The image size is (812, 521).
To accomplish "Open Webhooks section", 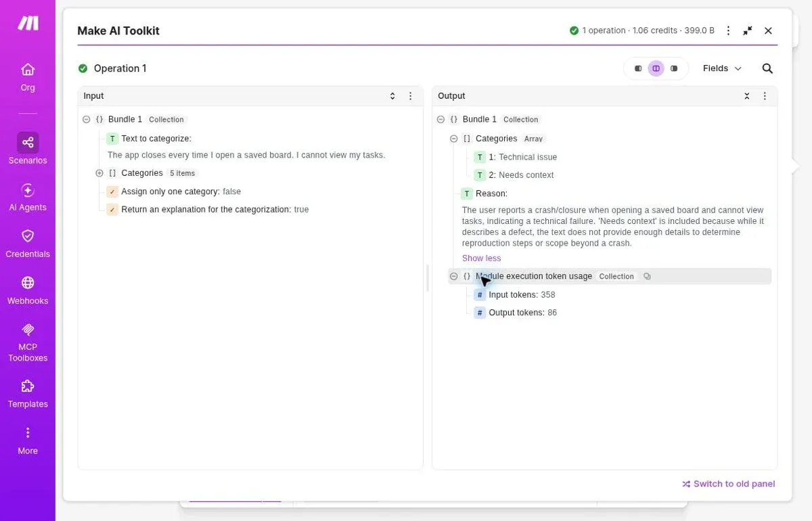I will [x=28, y=290].
